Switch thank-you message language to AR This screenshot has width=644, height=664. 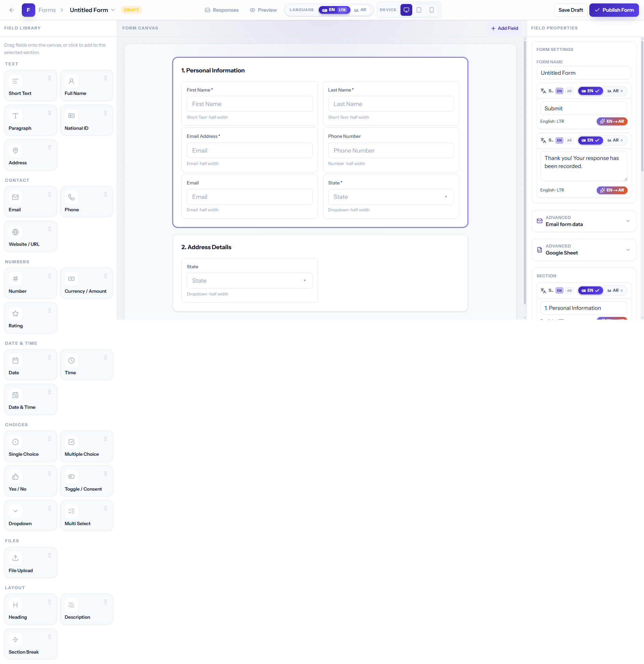615,140
